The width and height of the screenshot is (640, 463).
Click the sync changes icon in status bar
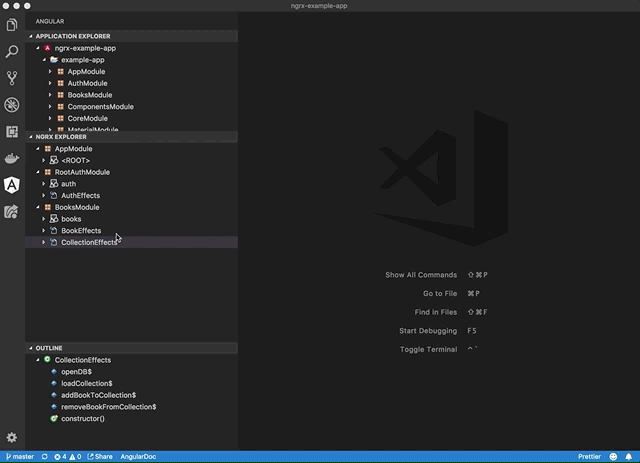(44, 456)
